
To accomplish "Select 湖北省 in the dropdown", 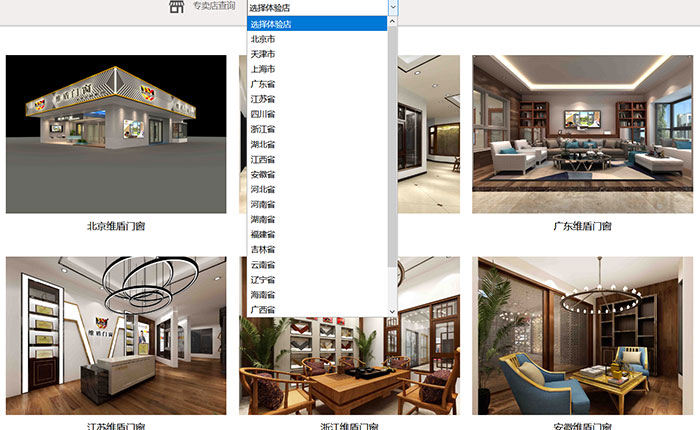I will (x=263, y=144).
